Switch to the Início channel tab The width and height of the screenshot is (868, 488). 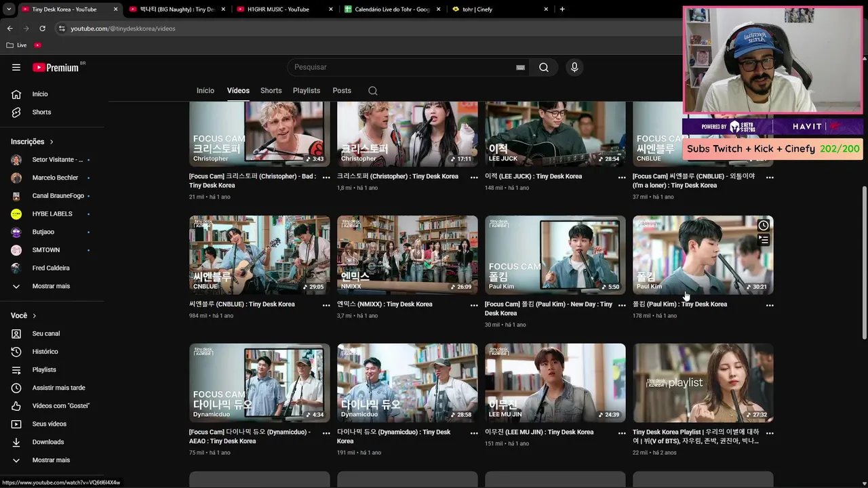coord(205,91)
